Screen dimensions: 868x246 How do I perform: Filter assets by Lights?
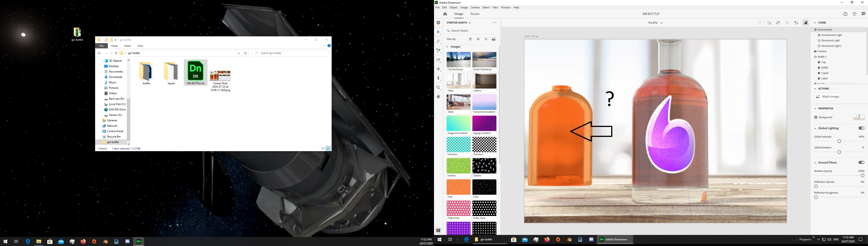tap(486, 39)
